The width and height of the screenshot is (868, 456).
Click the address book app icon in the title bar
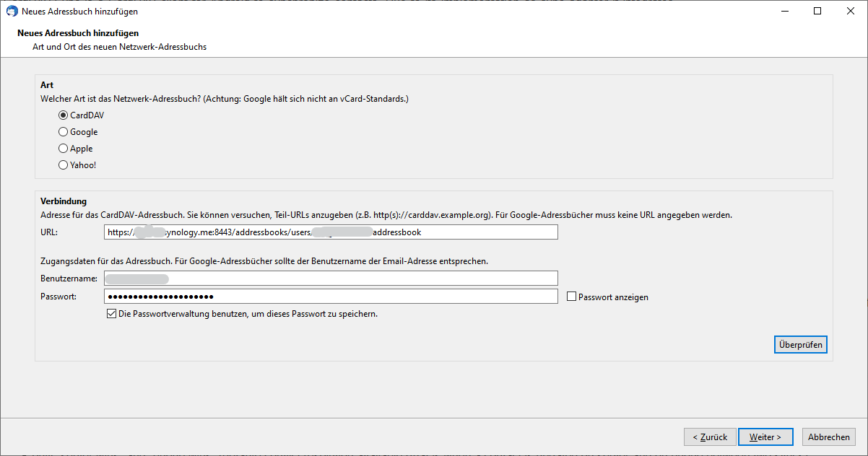pos(10,11)
